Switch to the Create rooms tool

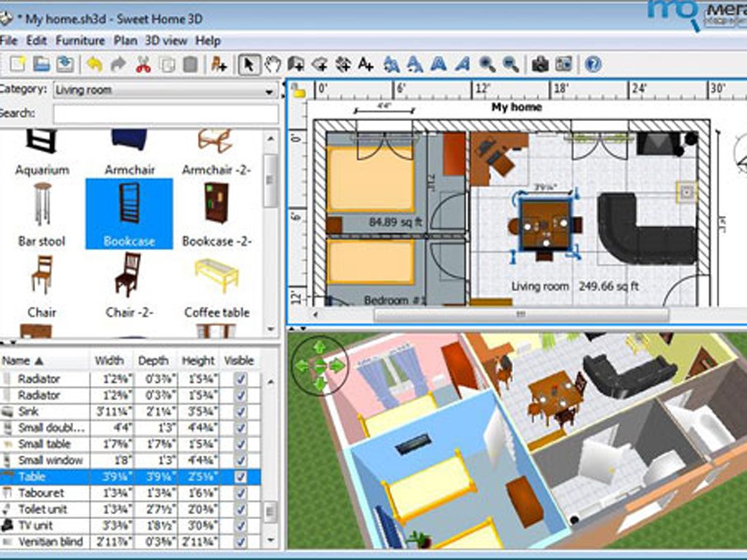(320, 64)
